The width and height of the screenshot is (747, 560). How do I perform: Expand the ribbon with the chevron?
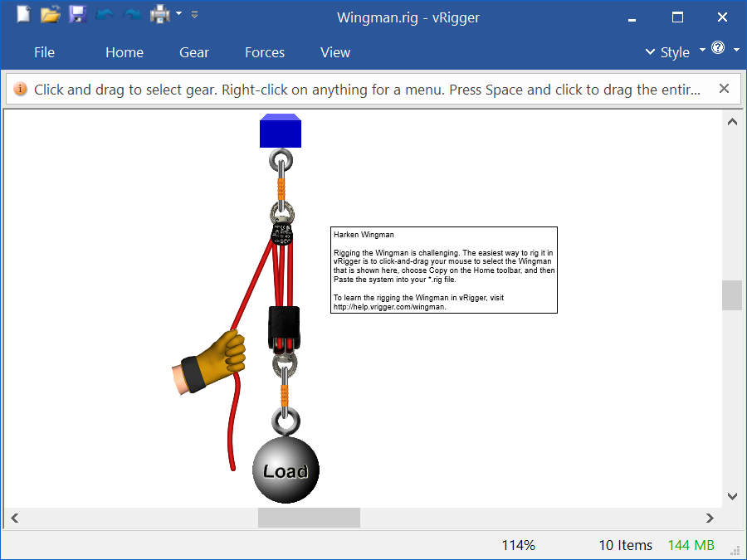650,52
